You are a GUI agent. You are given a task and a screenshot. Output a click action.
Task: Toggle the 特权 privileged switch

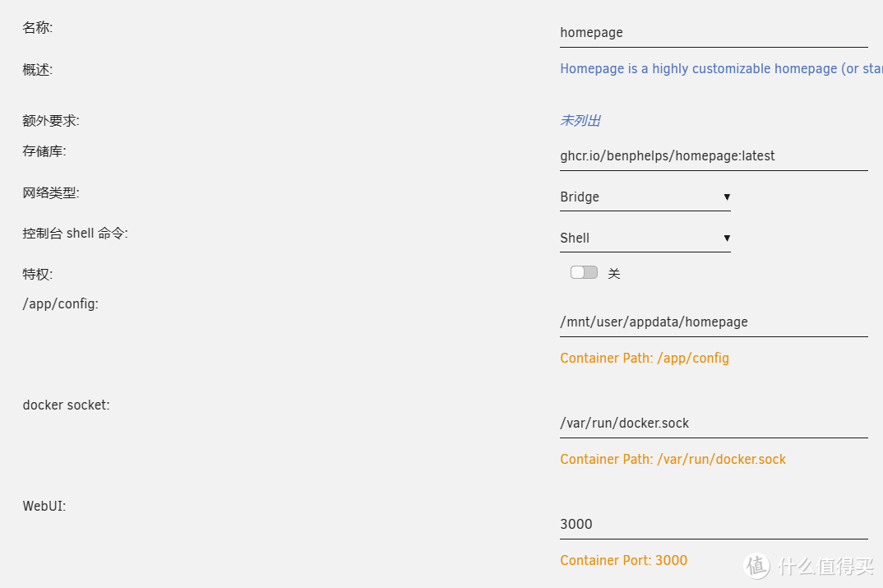[x=584, y=272]
